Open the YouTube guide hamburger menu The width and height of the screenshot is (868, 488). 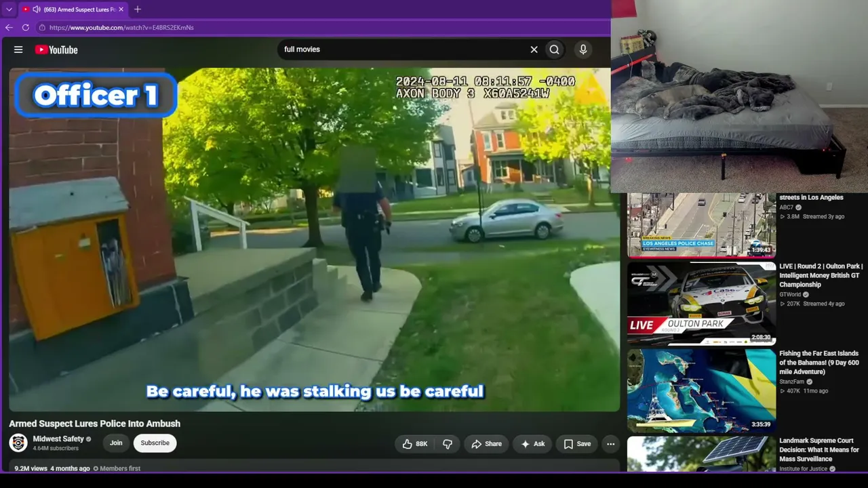tap(18, 49)
